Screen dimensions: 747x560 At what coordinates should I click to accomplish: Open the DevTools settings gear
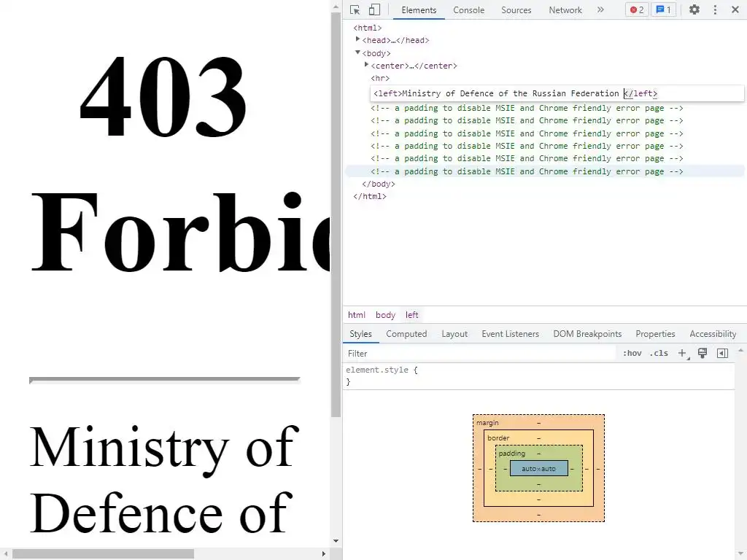pyautogui.click(x=694, y=9)
